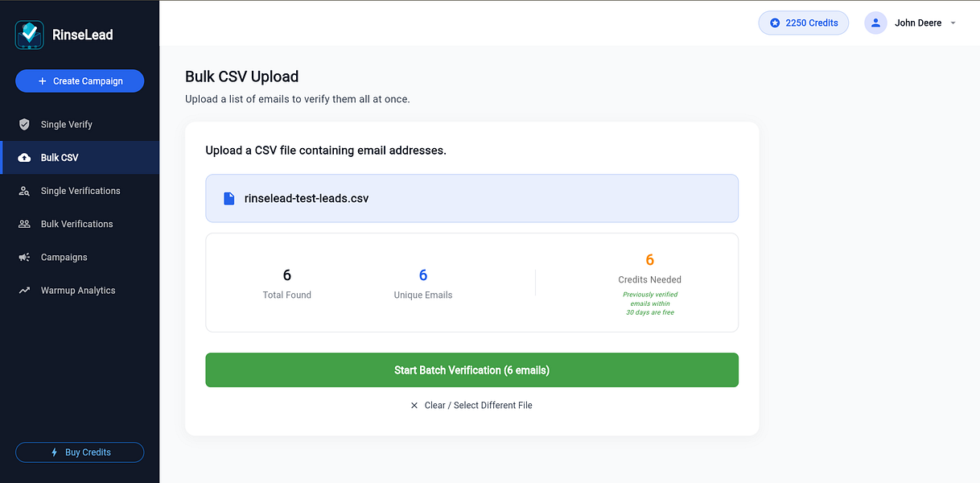980x483 pixels.
Task: Expand the user account dropdown arrow
Action: (953, 23)
